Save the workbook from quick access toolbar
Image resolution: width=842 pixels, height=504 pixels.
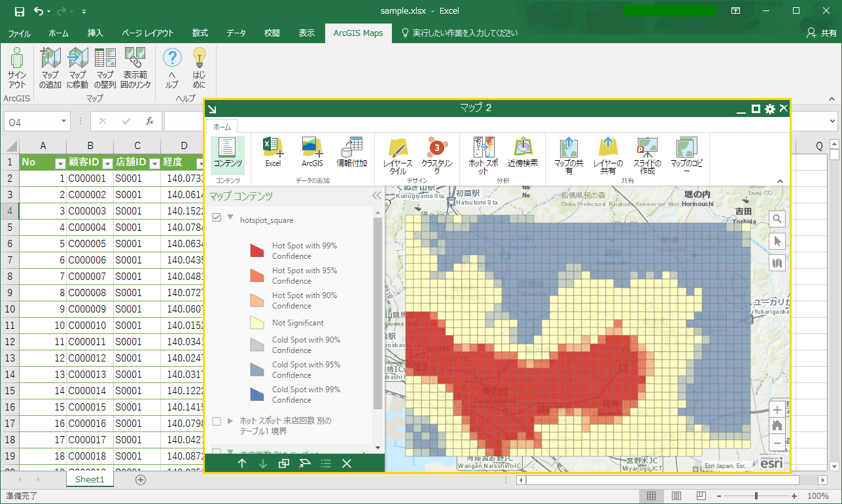click(19, 11)
